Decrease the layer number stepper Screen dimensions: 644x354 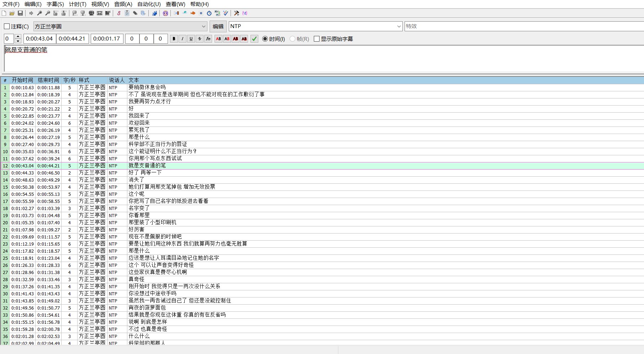click(x=18, y=41)
